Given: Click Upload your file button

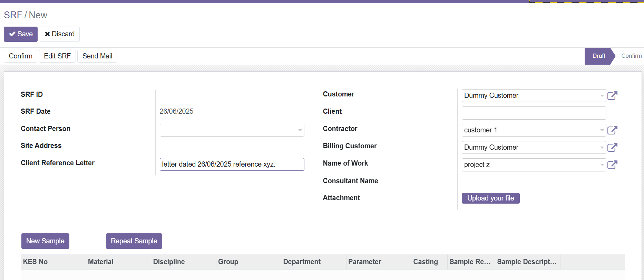Looking at the screenshot, I should (x=490, y=198).
